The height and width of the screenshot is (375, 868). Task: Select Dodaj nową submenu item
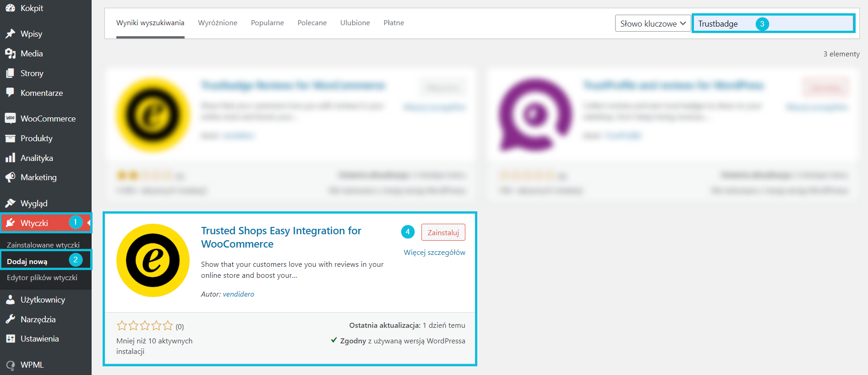click(x=27, y=261)
